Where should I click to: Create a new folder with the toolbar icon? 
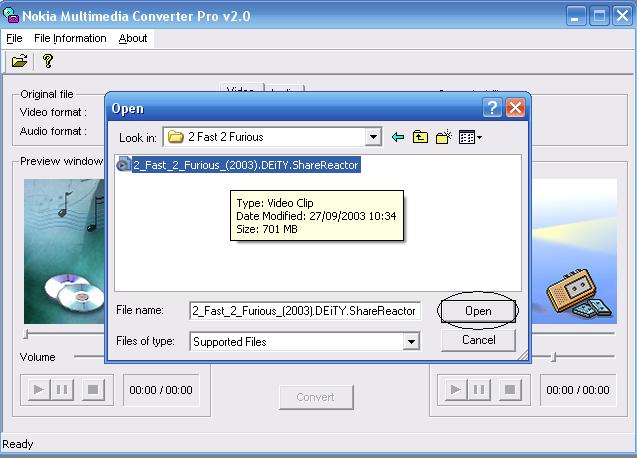[x=444, y=137]
